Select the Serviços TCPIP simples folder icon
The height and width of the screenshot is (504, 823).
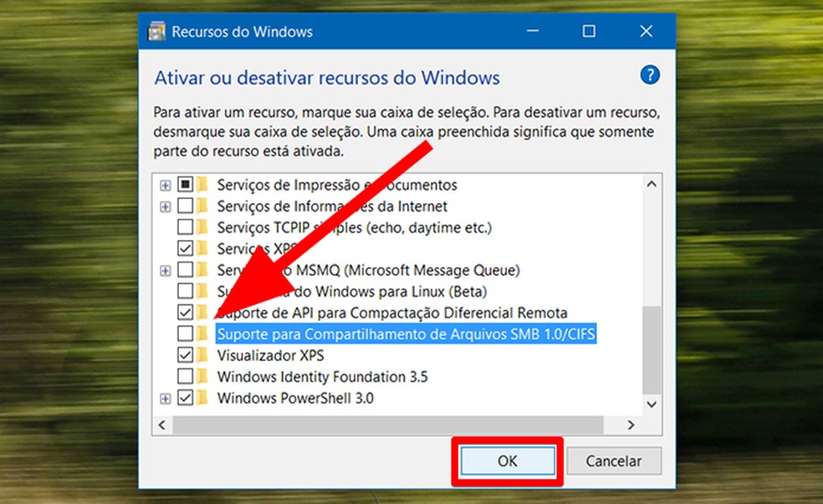[202, 227]
